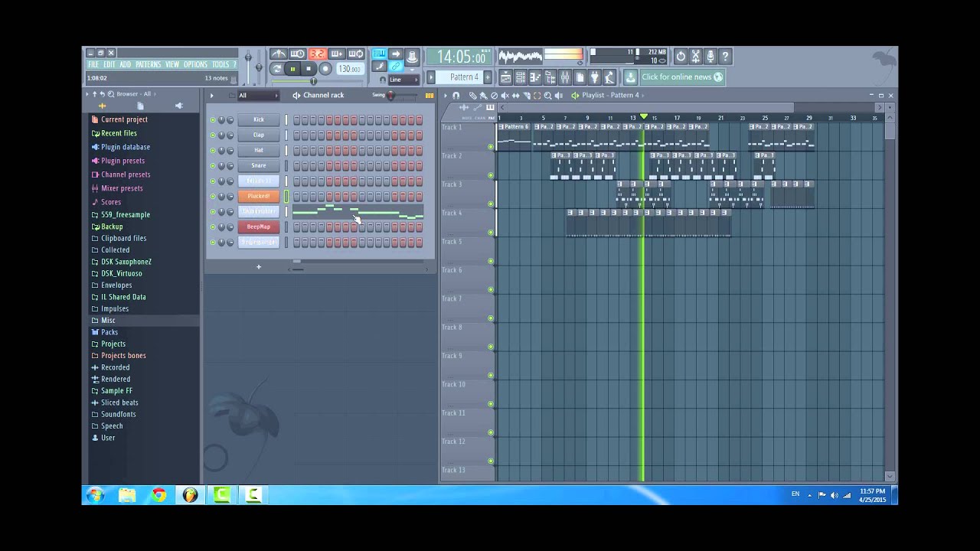Open the channel rack options arrow menu
This screenshot has height=551, width=980.
[x=212, y=96]
